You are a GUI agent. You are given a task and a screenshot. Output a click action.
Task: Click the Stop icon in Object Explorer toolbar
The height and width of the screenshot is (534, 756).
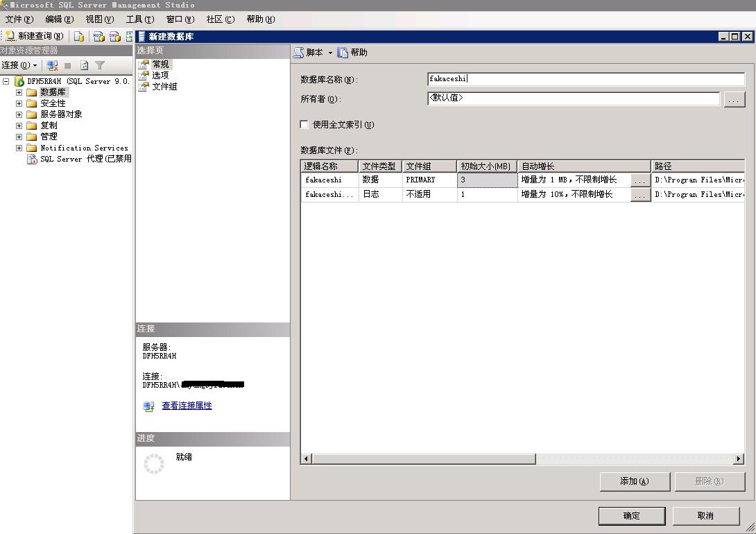pyautogui.click(x=68, y=66)
